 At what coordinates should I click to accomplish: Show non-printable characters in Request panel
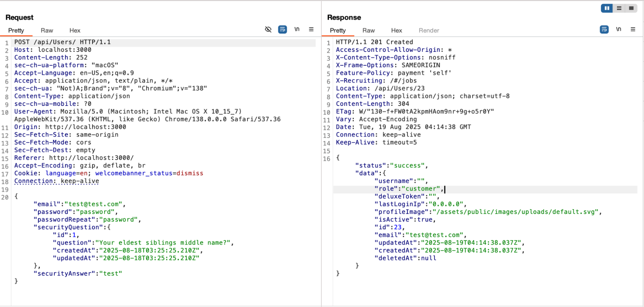point(297,29)
